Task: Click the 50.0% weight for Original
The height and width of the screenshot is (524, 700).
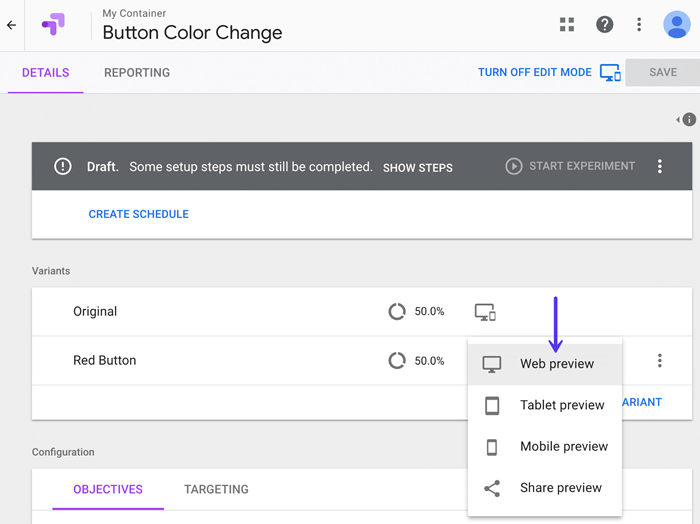Action: coord(429,312)
